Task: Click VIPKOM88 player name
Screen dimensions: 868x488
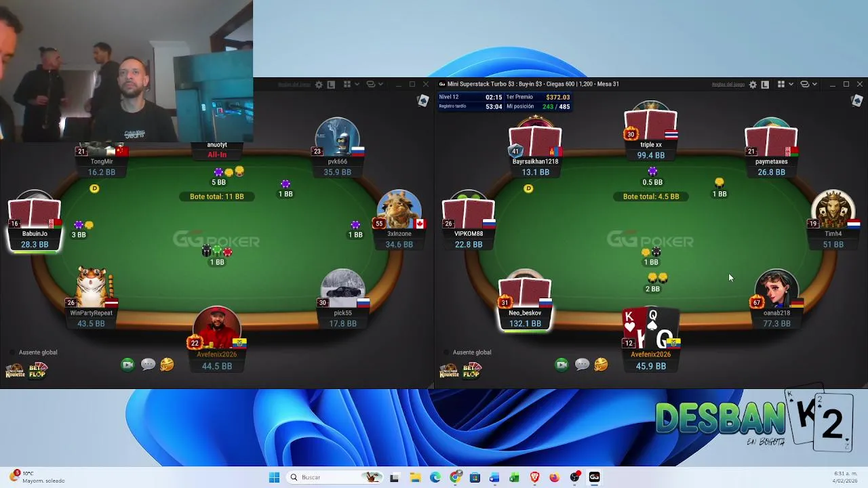Action: (x=469, y=234)
